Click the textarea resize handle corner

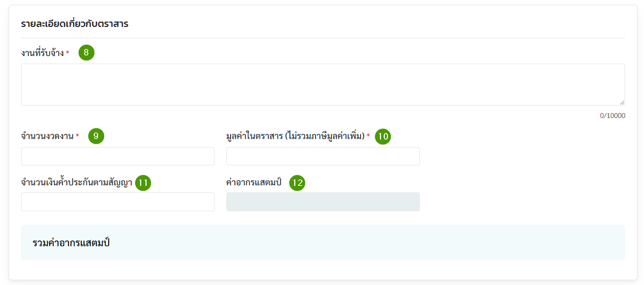(622, 102)
